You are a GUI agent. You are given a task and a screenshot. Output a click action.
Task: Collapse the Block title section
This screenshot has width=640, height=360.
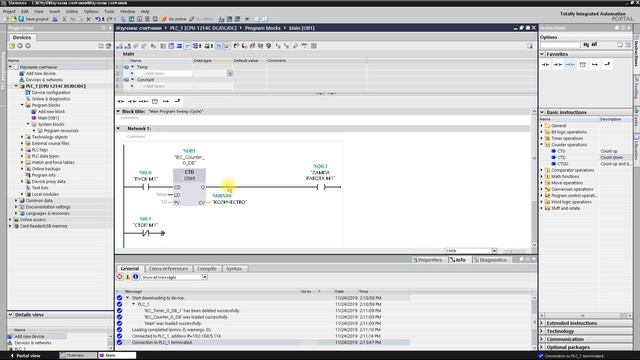pos(118,111)
